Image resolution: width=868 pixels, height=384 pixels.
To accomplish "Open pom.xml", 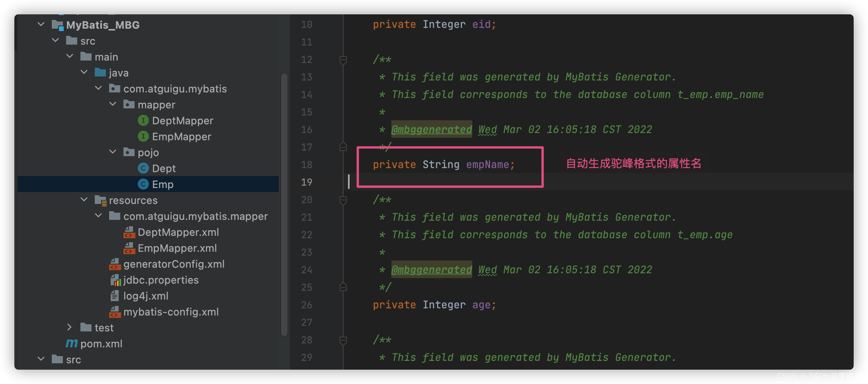I will pyautogui.click(x=101, y=343).
